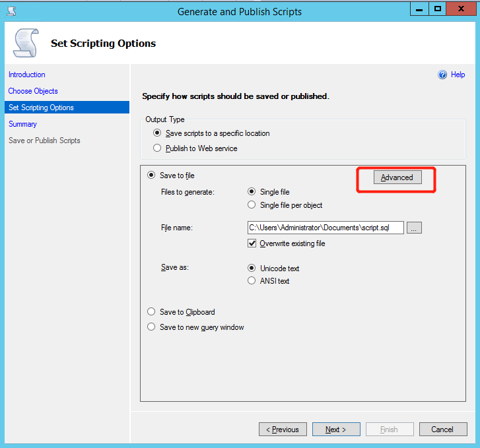Open the Help link
Image resolution: width=480 pixels, height=448 pixels.
click(458, 75)
